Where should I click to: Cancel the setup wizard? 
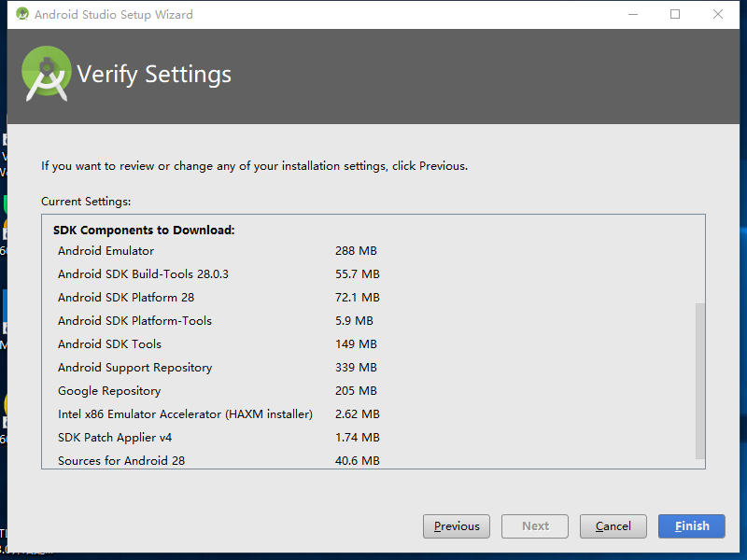(x=613, y=526)
